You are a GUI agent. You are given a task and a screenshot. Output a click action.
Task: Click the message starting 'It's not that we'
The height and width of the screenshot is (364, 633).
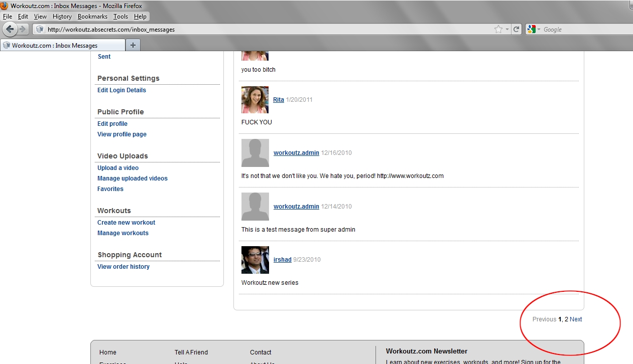pos(342,176)
